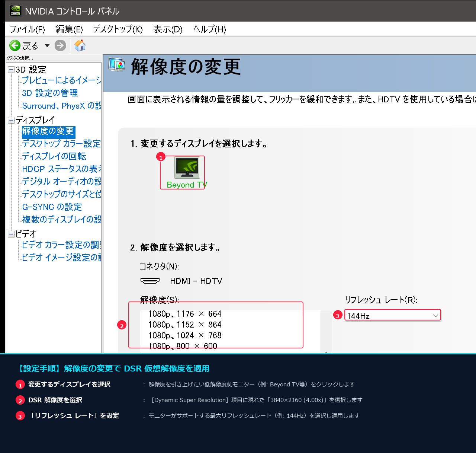Open ディスプレイの回転 tree link

coord(54,156)
